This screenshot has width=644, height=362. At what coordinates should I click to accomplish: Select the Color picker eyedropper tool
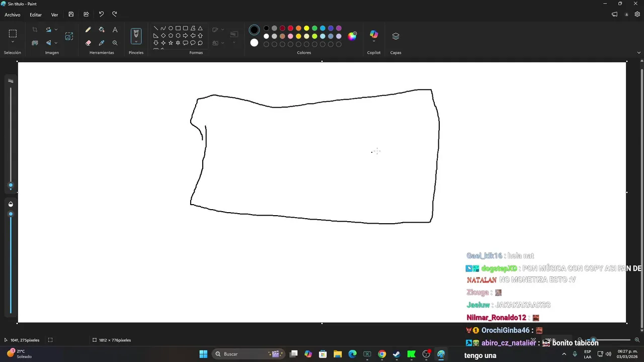pos(102,43)
